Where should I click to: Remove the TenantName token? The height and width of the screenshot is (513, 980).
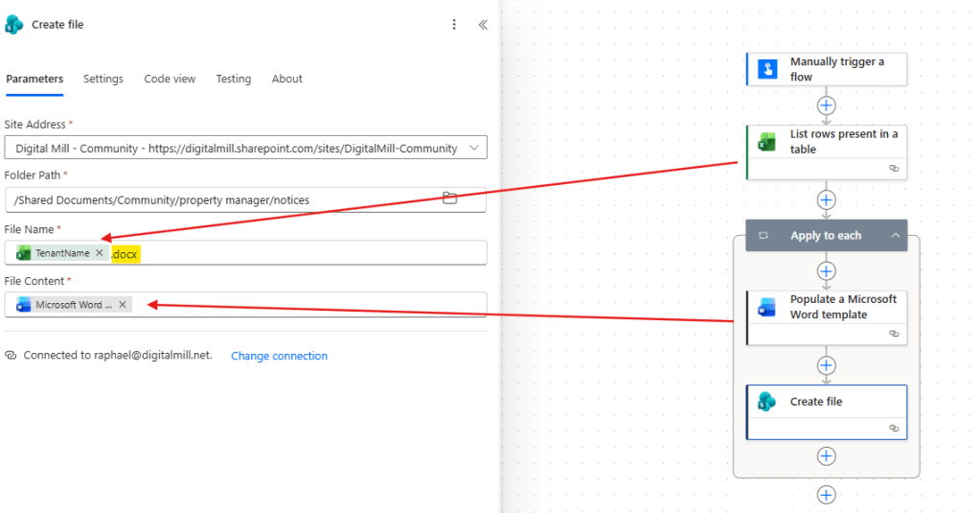point(100,253)
